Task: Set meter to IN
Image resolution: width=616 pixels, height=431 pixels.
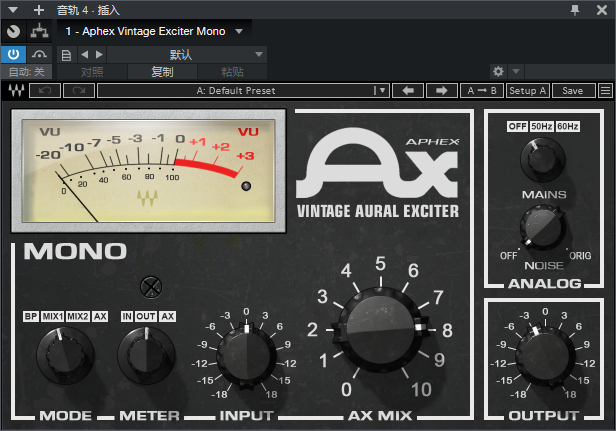Action: 127,316
